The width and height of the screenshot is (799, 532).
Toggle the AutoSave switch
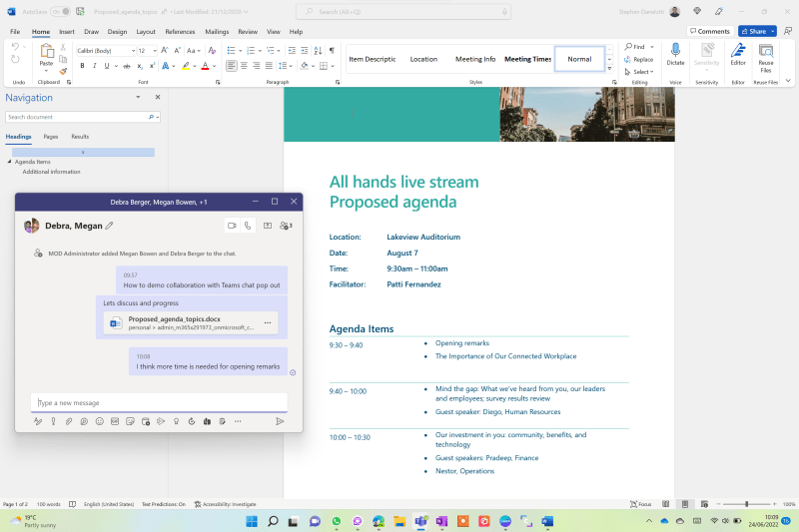60,11
